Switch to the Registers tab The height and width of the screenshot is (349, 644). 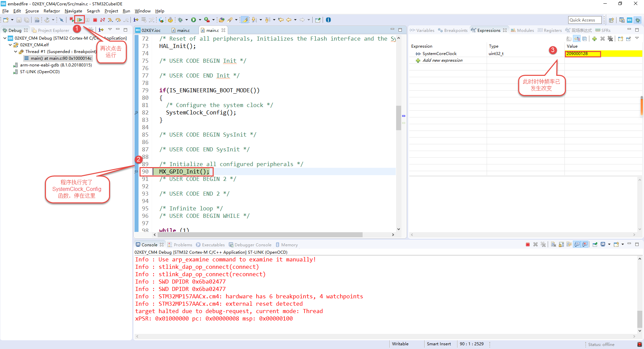coord(549,30)
